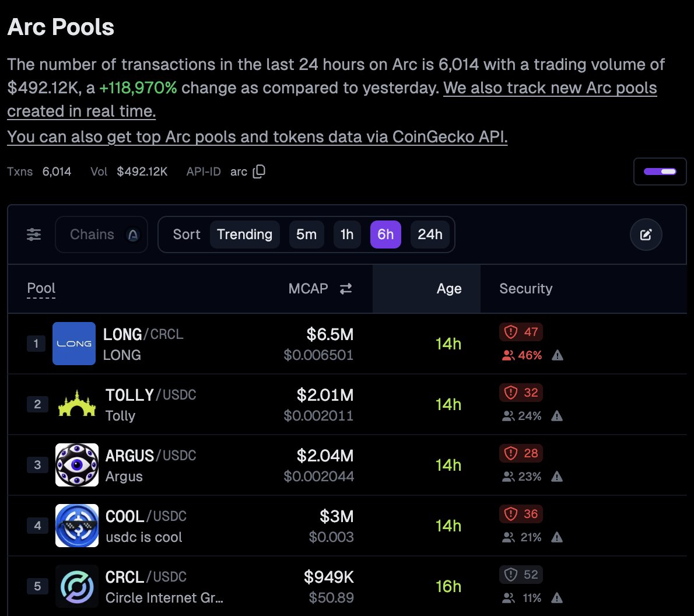Click the $0.006501 price value

click(x=318, y=355)
